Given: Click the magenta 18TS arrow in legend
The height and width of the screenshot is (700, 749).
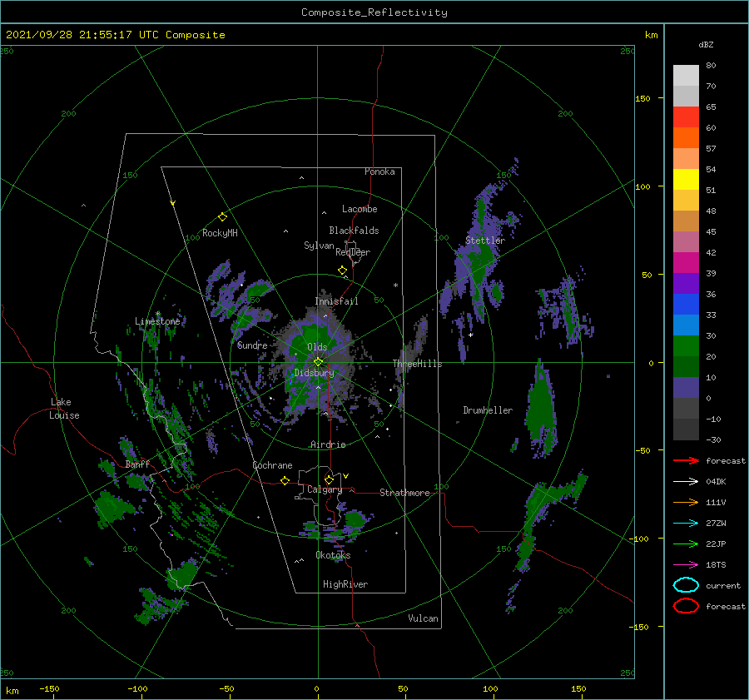Looking at the screenshot, I should coord(686,565).
